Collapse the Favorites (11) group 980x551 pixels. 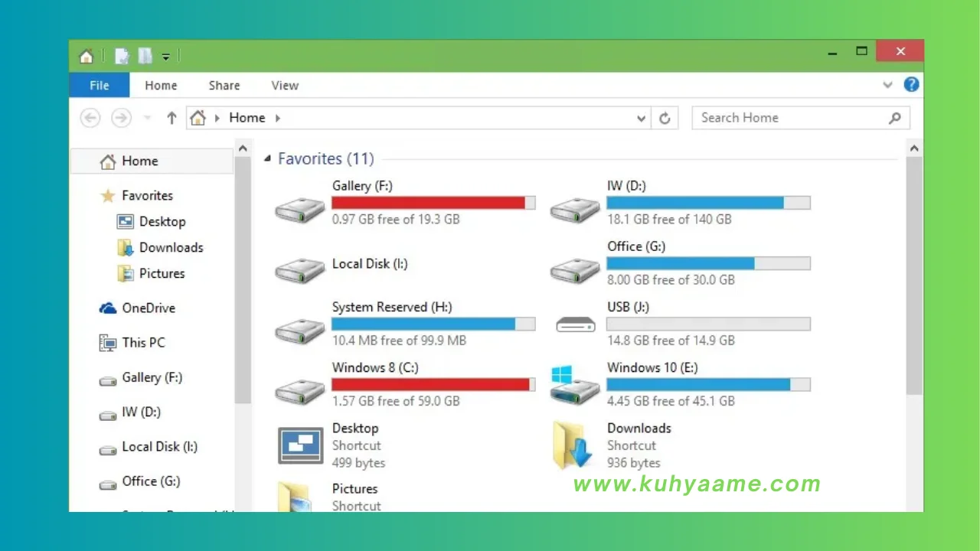[267, 159]
